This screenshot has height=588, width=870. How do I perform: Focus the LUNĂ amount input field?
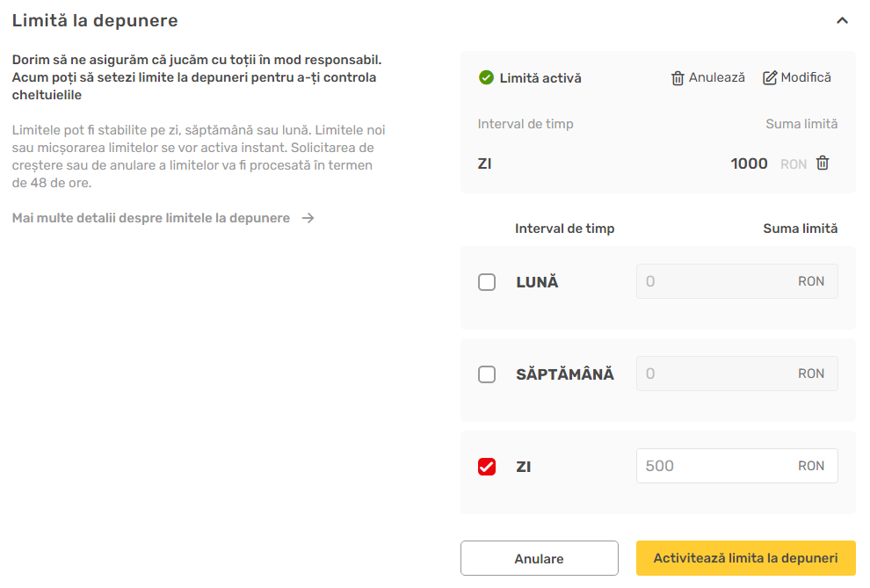[736, 281]
